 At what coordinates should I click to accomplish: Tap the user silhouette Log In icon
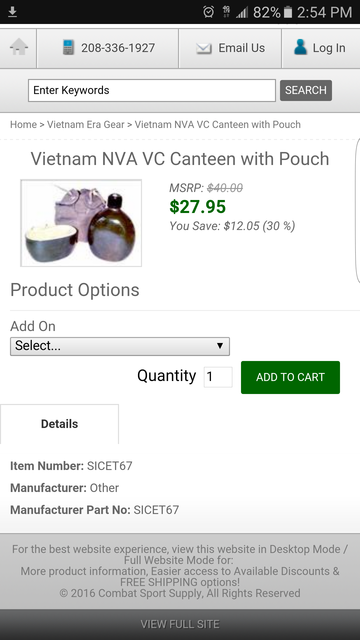click(x=300, y=47)
